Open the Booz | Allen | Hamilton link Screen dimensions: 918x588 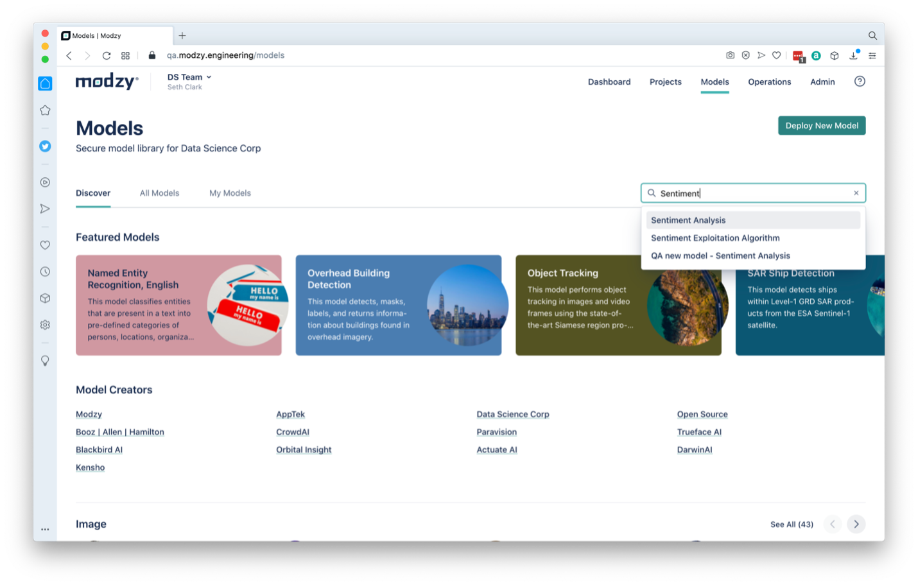(120, 433)
